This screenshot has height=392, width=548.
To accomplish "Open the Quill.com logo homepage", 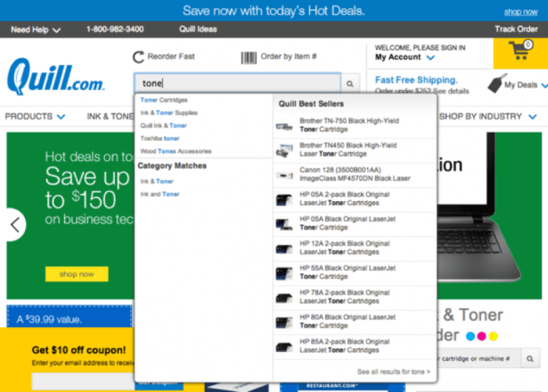I will [56, 77].
